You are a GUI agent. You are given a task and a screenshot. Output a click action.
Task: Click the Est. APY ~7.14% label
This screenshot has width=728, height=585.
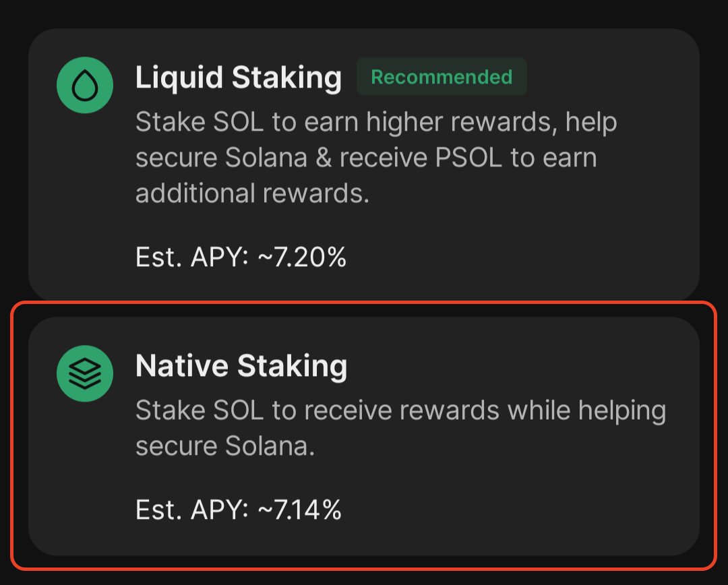point(239,510)
